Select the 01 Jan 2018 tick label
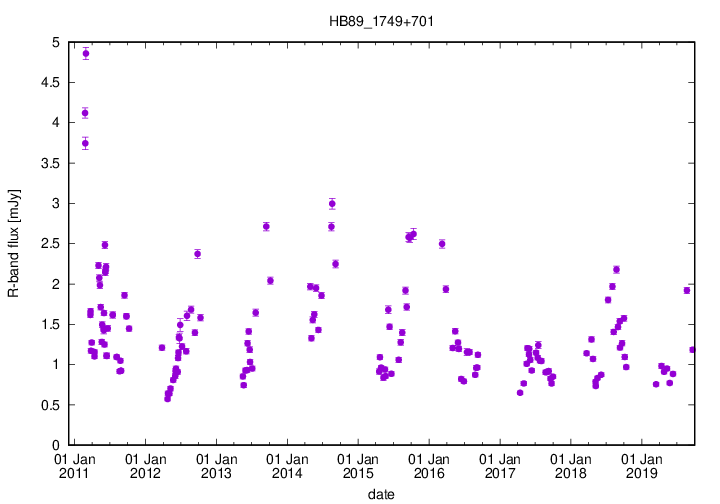The height and width of the screenshot is (504, 720). [571, 464]
